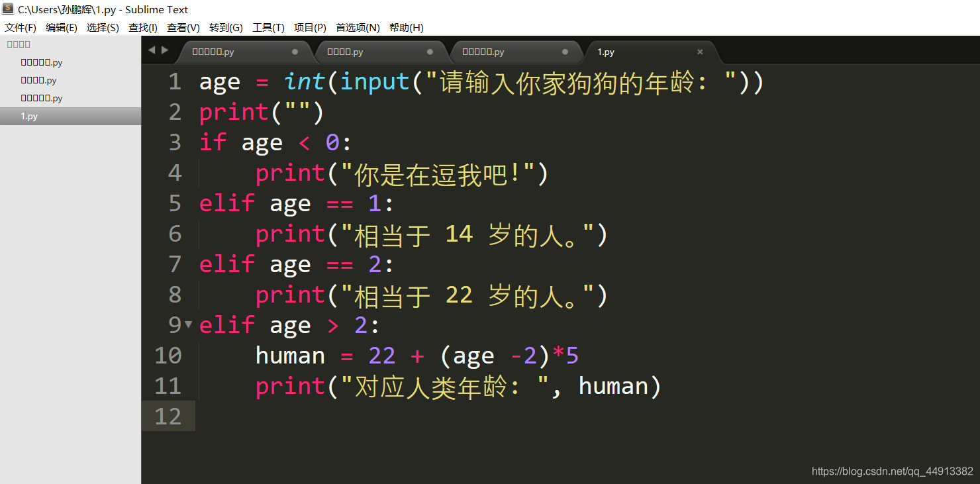Click line number 2 in the gutter
The image size is (980, 484).
pos(175,112)
